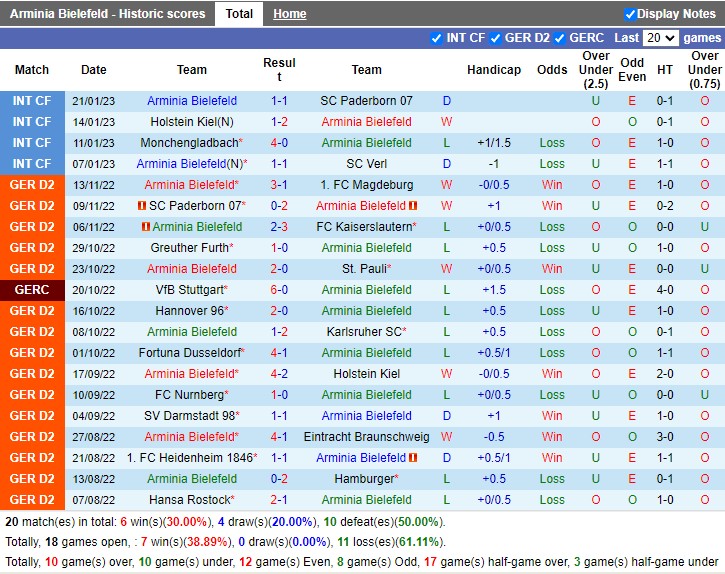Open VfB Stuttgart team link

190,290
